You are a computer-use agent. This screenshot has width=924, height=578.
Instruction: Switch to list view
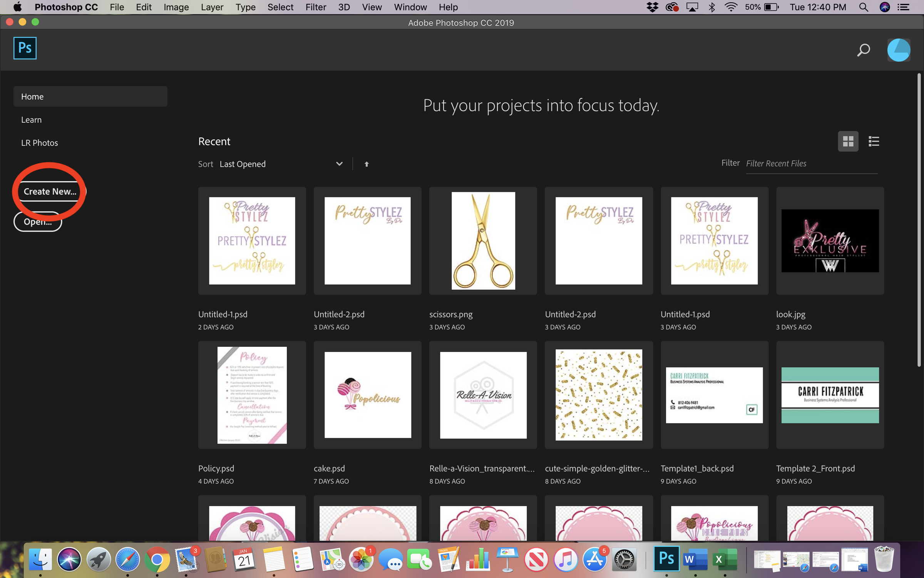pyautogui.click(x=874, y=141)
